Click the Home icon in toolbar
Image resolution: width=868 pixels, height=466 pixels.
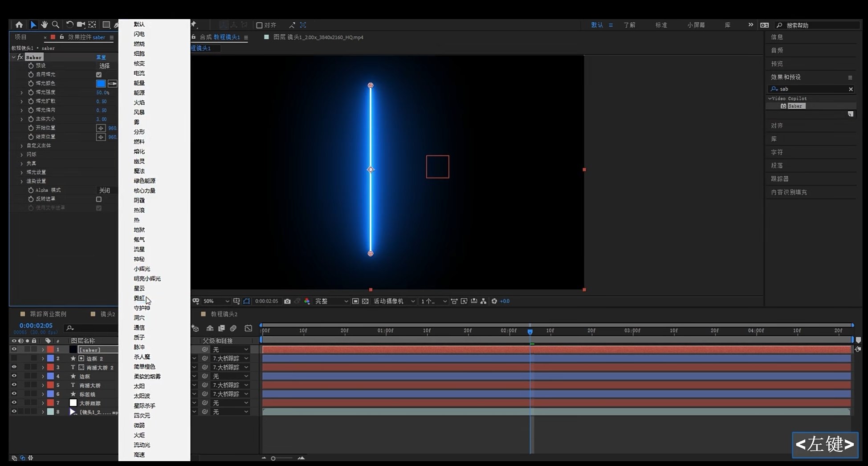[19, 25]
